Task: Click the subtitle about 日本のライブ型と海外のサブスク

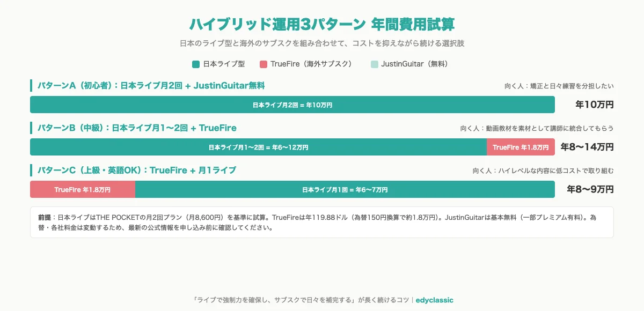Action: tap(322, 43)
